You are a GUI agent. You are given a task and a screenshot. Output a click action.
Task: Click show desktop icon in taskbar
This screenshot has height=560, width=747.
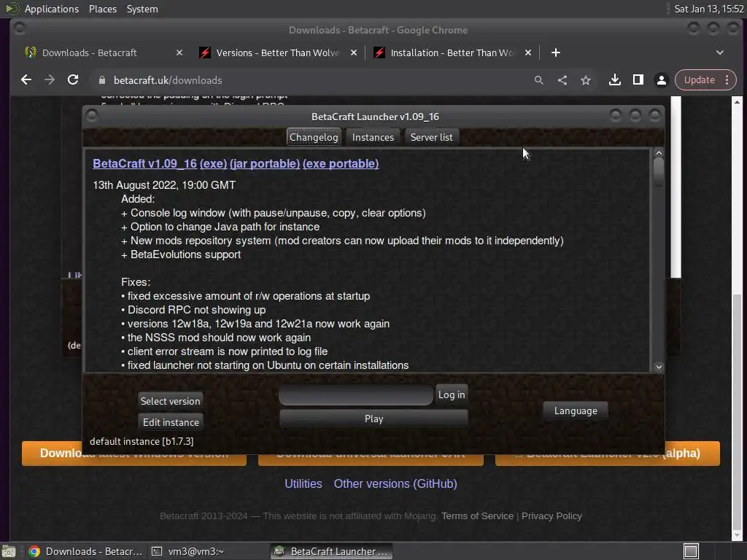[x=9, y=551]
